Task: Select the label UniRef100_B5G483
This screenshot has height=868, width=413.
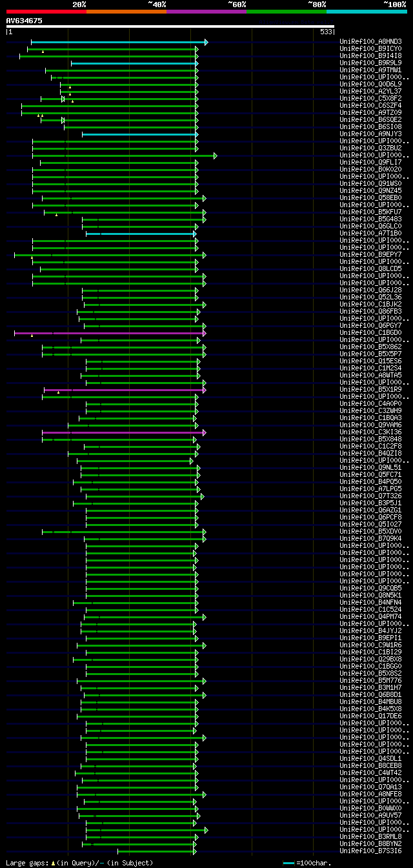Action: tap(370, 219)
